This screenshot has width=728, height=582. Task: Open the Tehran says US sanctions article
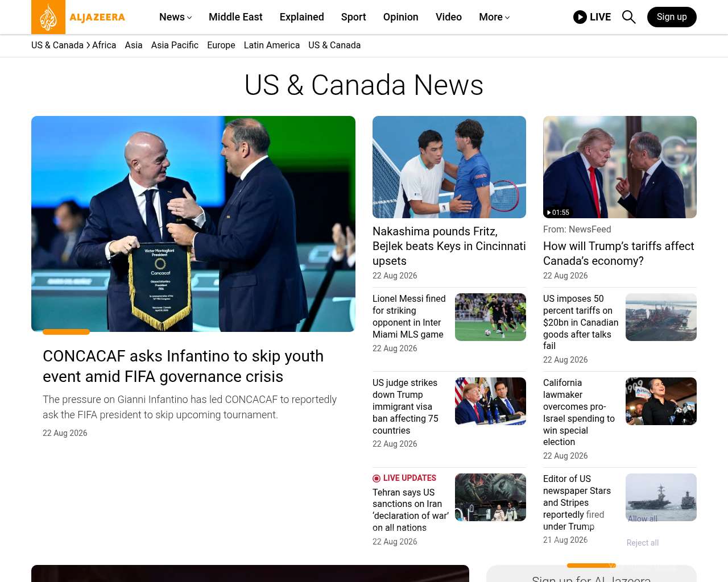click(411, 510)
